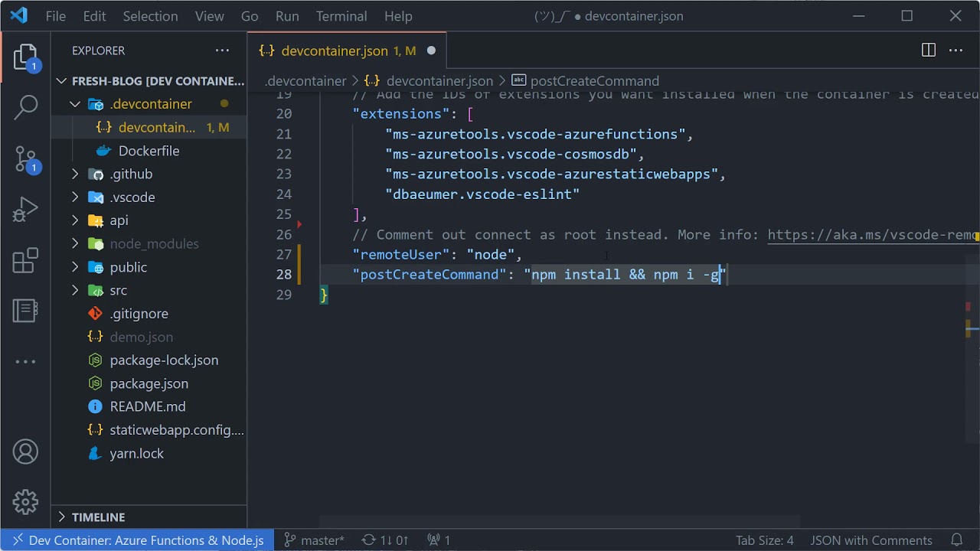Open the Run menu
Image resolution: width=980 pixels, height=551 pixels.
(287, 16)
